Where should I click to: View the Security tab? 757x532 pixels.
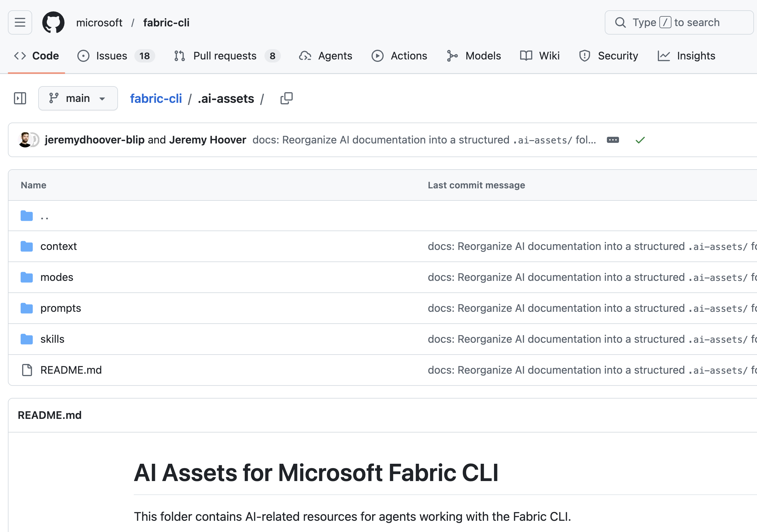(x=609, y=56)
